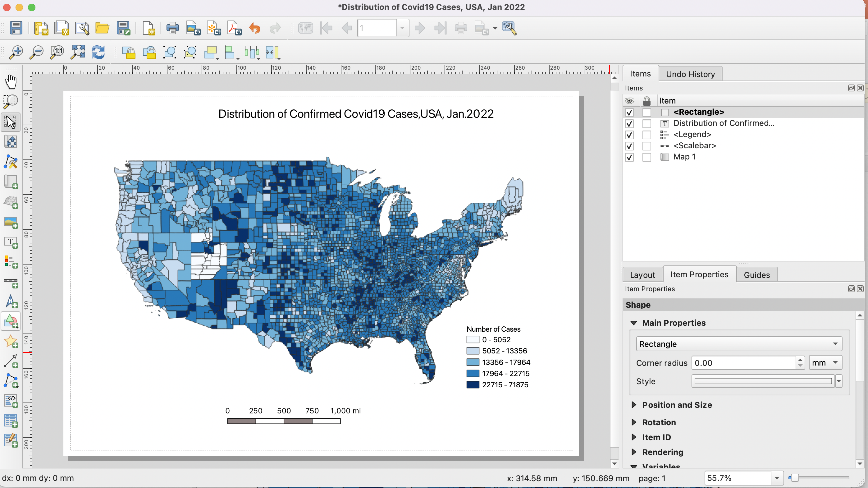Choose the Add North Arrow tool

click(x=11, y=302)
